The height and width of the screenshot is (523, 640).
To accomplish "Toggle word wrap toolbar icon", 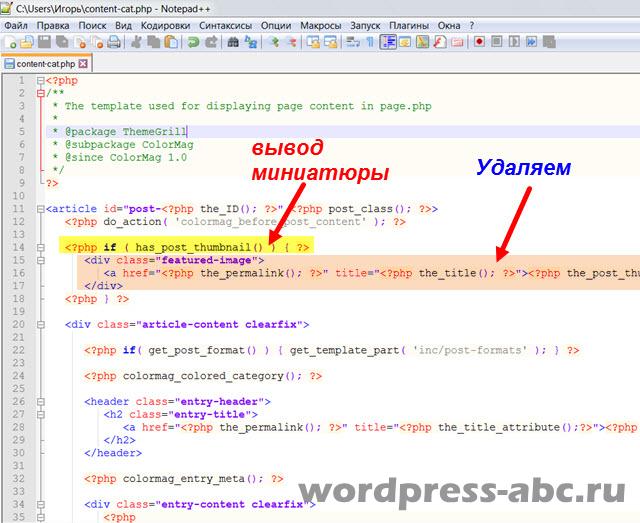I will 352,42.
